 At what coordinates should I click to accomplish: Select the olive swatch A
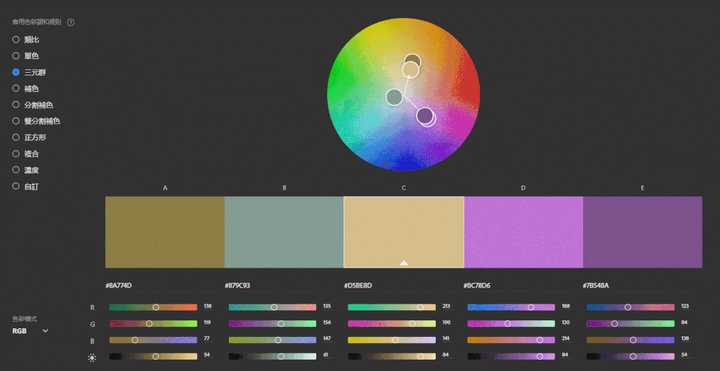pos(165,232)
